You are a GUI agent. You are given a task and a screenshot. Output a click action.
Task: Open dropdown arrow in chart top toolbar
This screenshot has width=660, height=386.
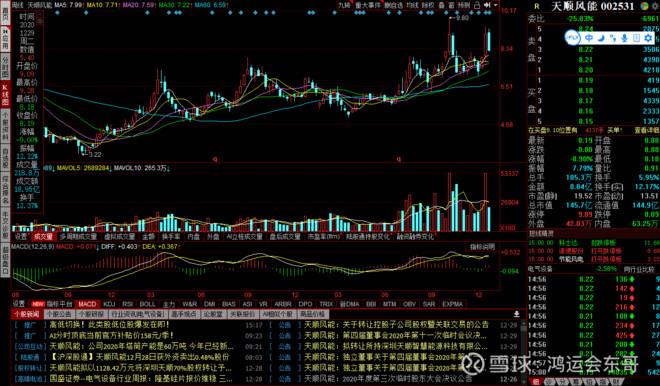(496, 5)
